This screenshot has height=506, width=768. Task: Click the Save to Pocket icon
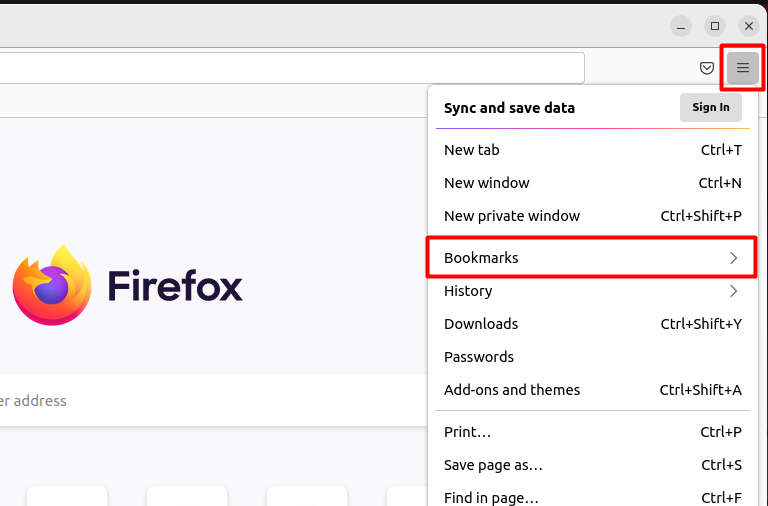click(x=706, y=68)
